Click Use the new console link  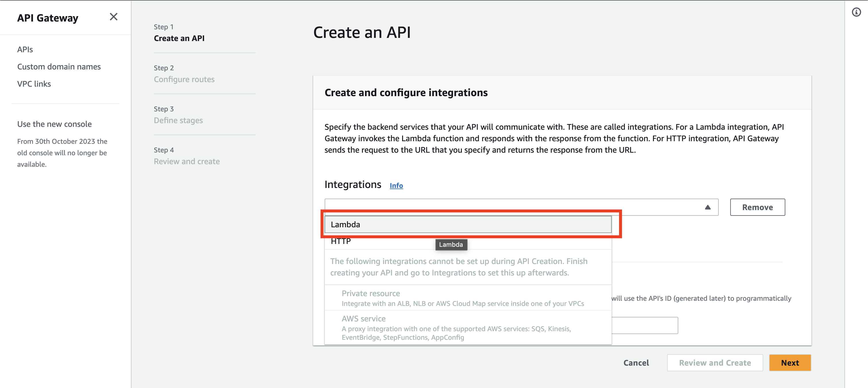point(54,124)
